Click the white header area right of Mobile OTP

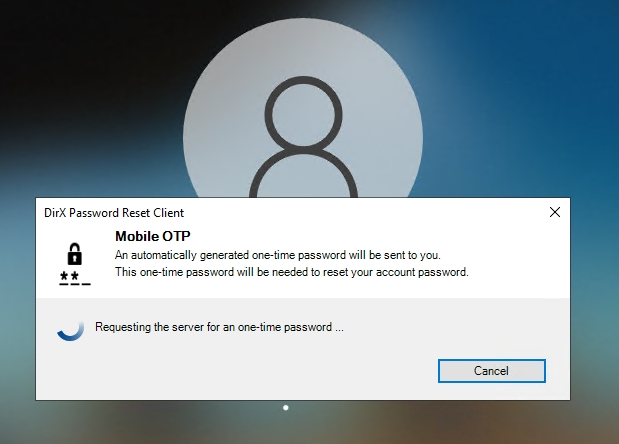(375, 236)
